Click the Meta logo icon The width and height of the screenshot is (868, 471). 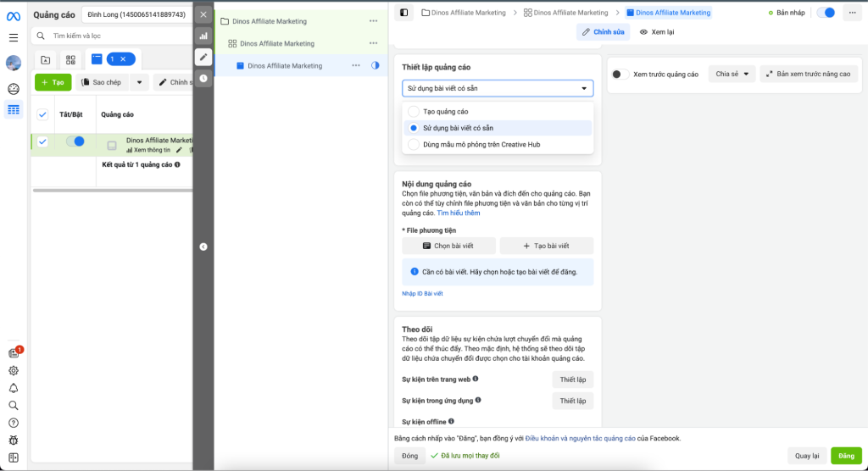(x=14, y=16)
